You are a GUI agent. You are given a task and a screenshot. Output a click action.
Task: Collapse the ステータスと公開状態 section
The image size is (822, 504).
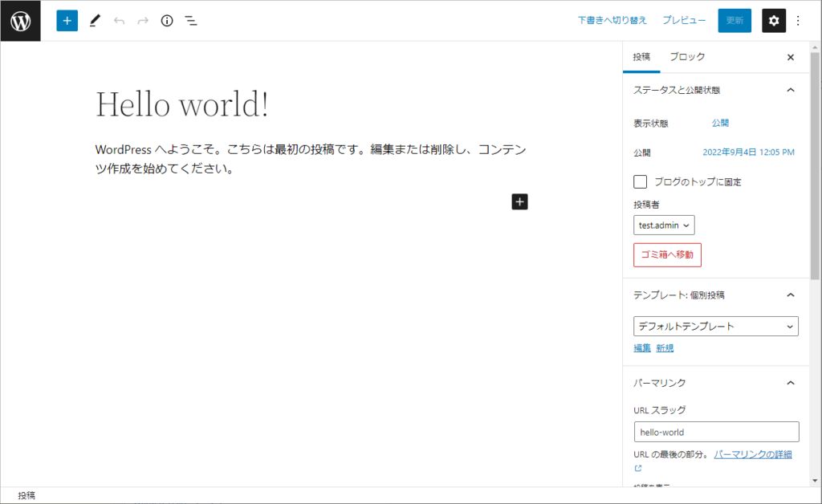click(790, 90)
